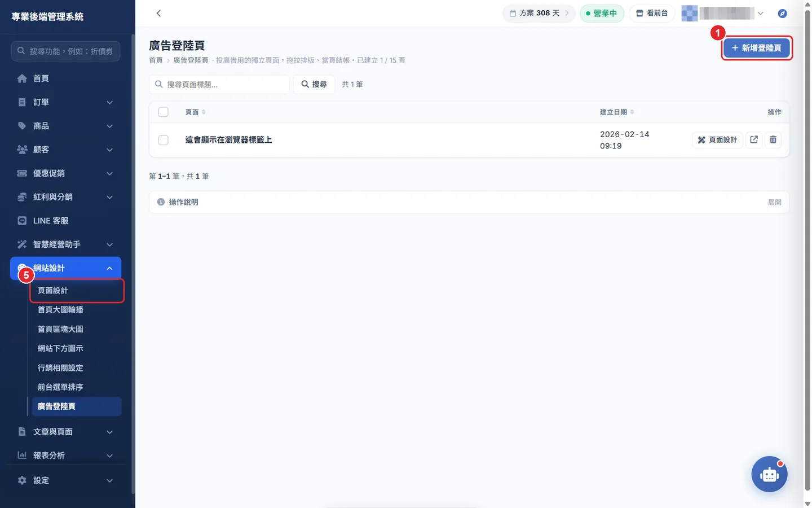Focus the sidebar 搜尋功能 search box

click(65, 51)
